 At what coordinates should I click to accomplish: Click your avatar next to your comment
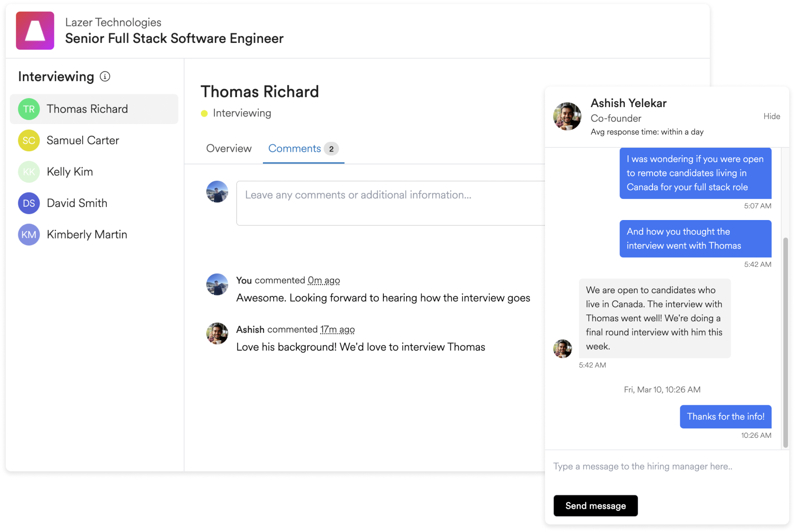click(217, 284)
